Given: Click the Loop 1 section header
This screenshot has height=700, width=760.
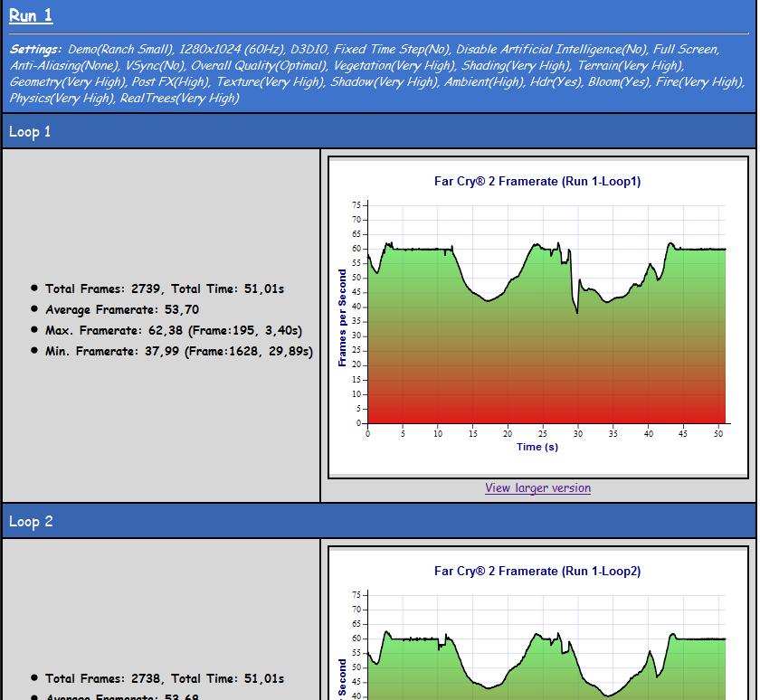Looking at the screenshot, I should coord(379,131).
